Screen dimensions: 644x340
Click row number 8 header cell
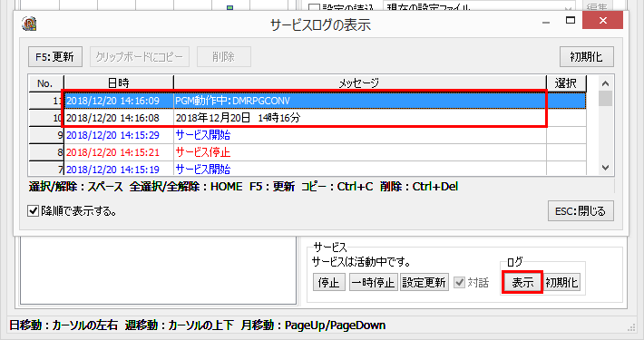coord(46,152)
